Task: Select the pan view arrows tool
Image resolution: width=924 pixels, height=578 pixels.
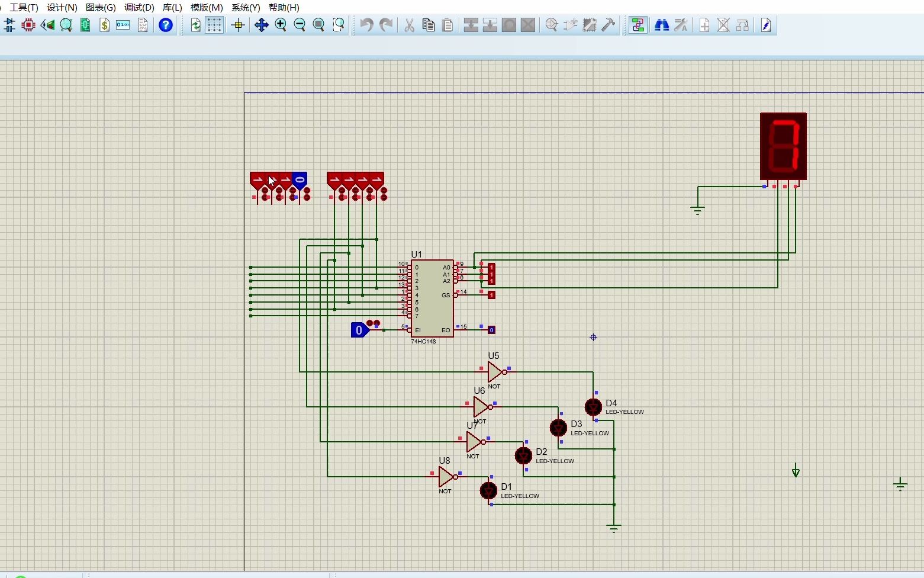Action: click(x=261, y=25)
